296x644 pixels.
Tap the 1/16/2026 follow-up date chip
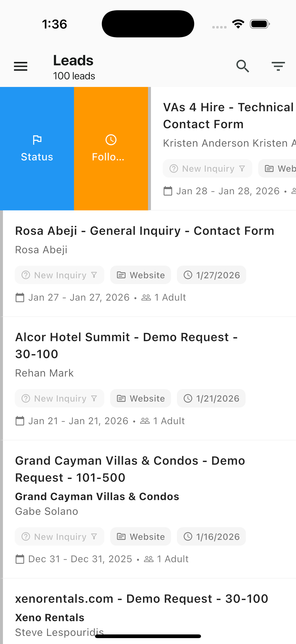click(x=211, y=536)
